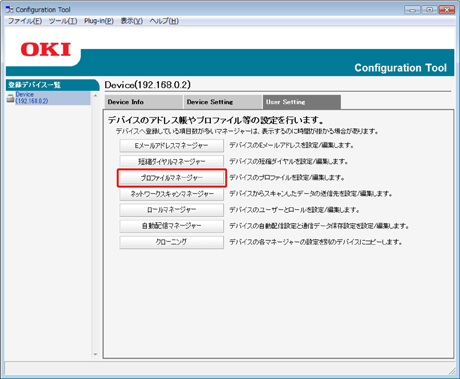Open the ヘルプ(H) menu
460x379 pixels.
pyautogui.click(x=164, y=21)
